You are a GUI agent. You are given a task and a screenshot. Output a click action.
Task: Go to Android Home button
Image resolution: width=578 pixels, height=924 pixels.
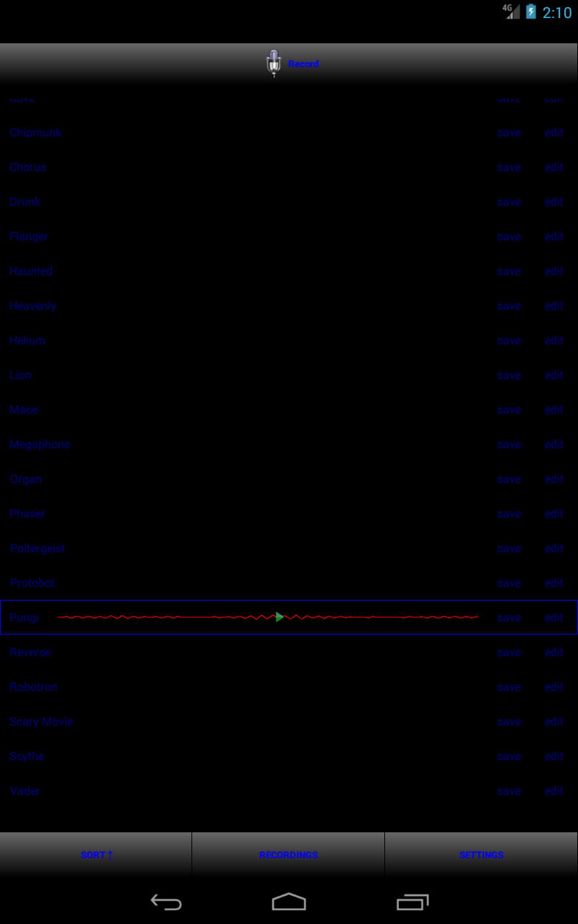point(289,902)
